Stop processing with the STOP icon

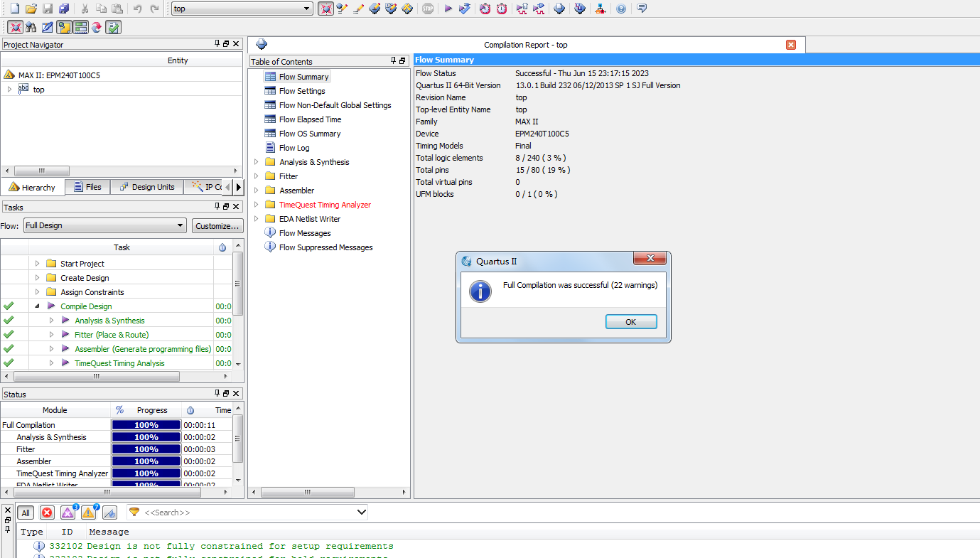point(427,9)
